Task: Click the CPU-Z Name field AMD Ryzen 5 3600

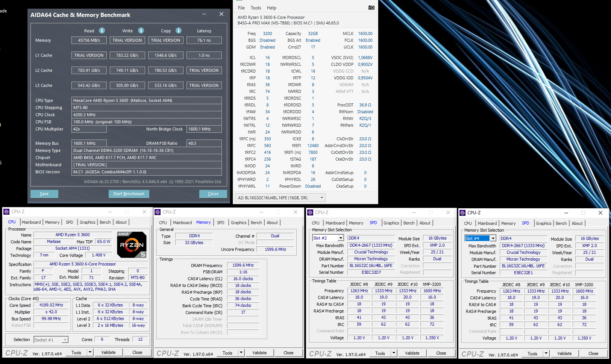Action: 73,235
